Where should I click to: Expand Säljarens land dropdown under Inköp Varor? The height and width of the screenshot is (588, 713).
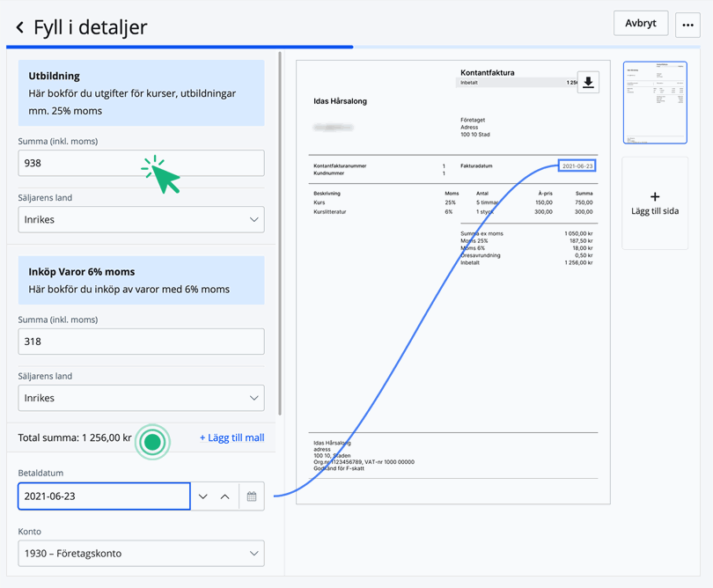tap(141, 398)
